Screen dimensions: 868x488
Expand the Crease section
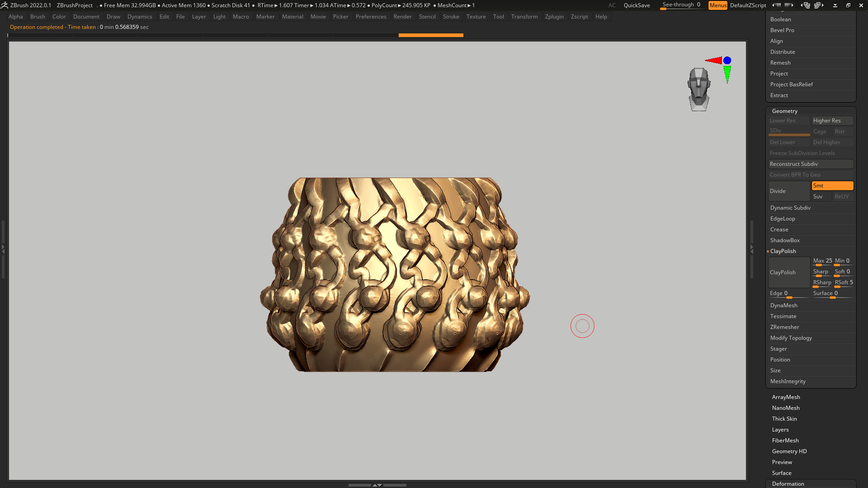[779, 230]
